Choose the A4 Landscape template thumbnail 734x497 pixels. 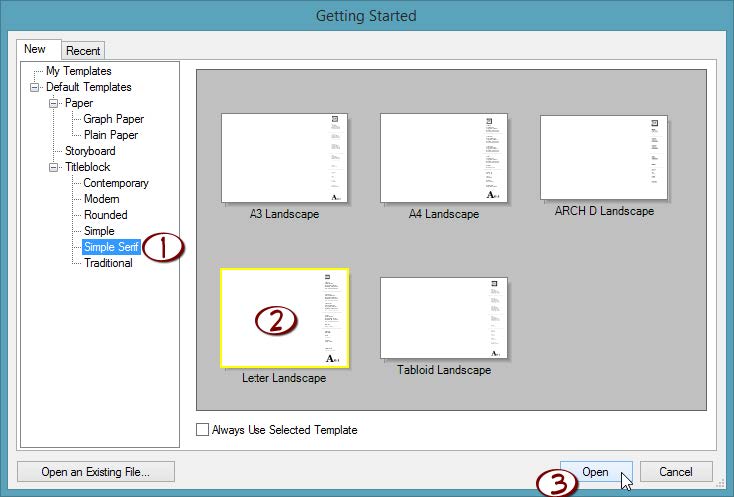(443, 158)
